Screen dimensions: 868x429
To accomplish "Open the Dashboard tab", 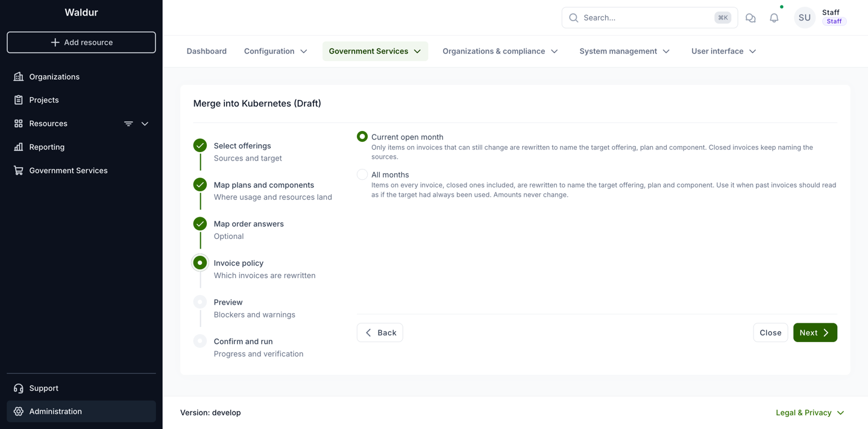I will pyautogui.click(x=207, y=51).
